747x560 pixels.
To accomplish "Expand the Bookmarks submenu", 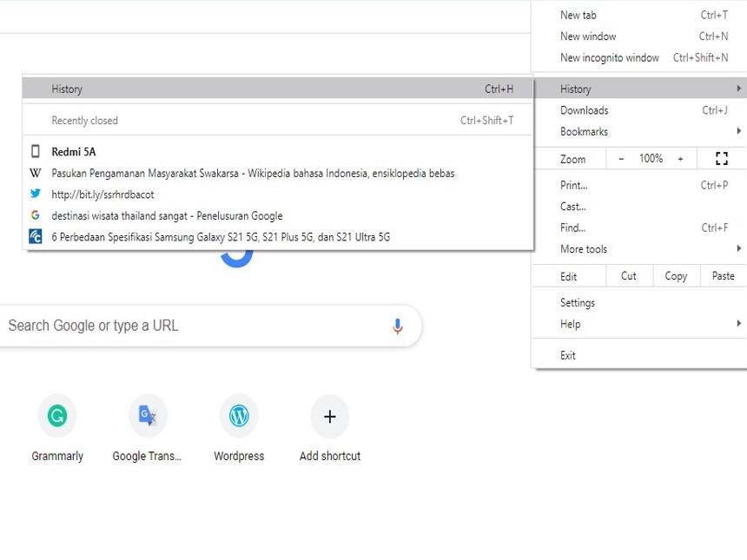I will click(583, 131).
